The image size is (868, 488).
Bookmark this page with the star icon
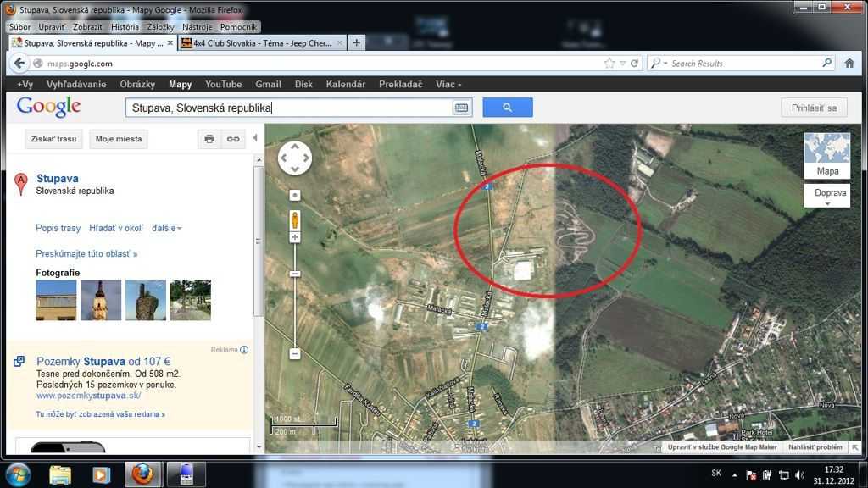pos(609,63)
